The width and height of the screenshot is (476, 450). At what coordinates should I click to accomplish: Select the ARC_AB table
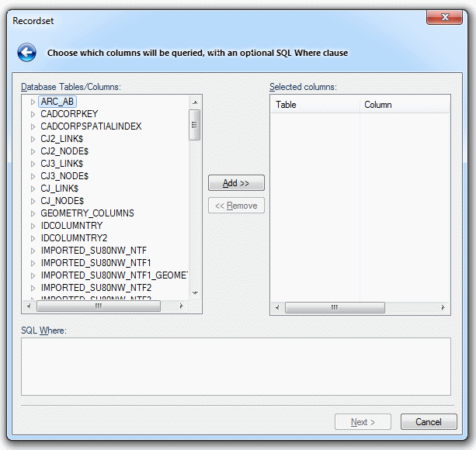point(57,102)
